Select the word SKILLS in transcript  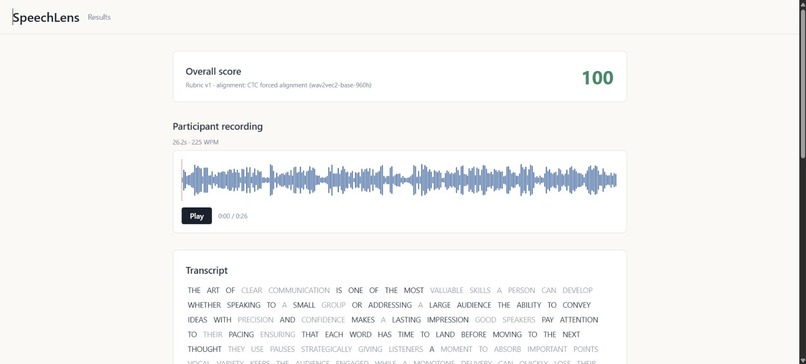coord(480,290)
